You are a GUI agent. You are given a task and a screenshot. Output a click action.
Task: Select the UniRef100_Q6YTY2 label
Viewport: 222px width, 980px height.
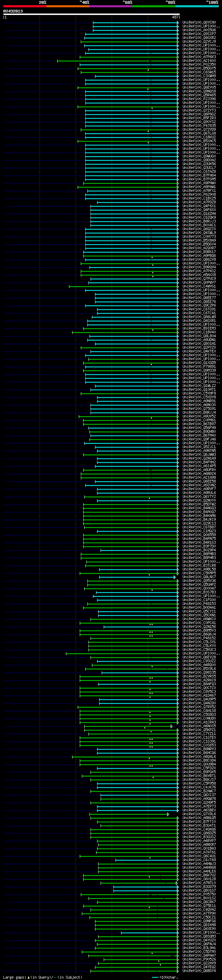(x=199, y=496)
